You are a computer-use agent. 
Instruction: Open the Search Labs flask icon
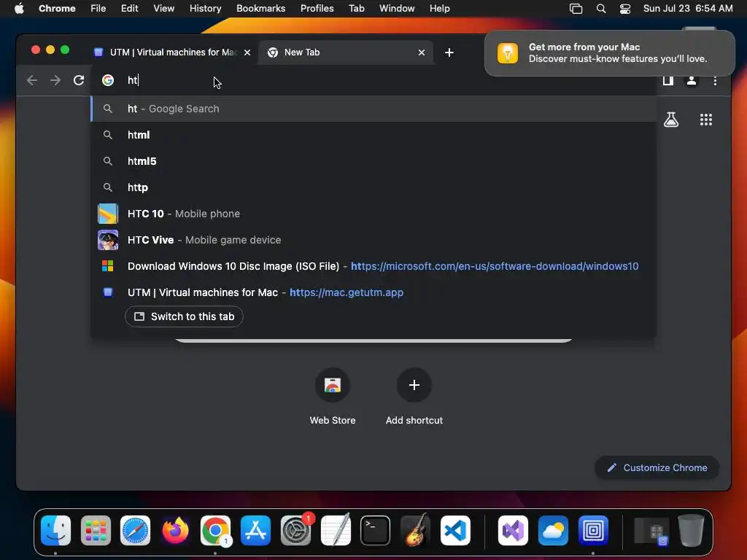tap(671, 120)
